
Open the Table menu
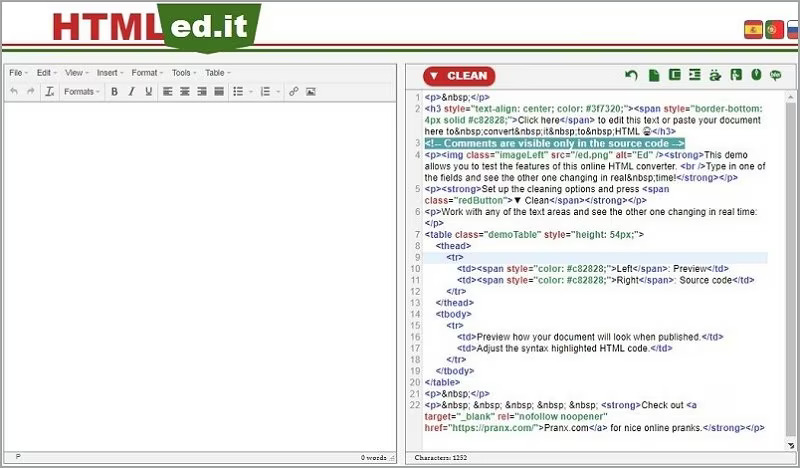tap(218, 73)
